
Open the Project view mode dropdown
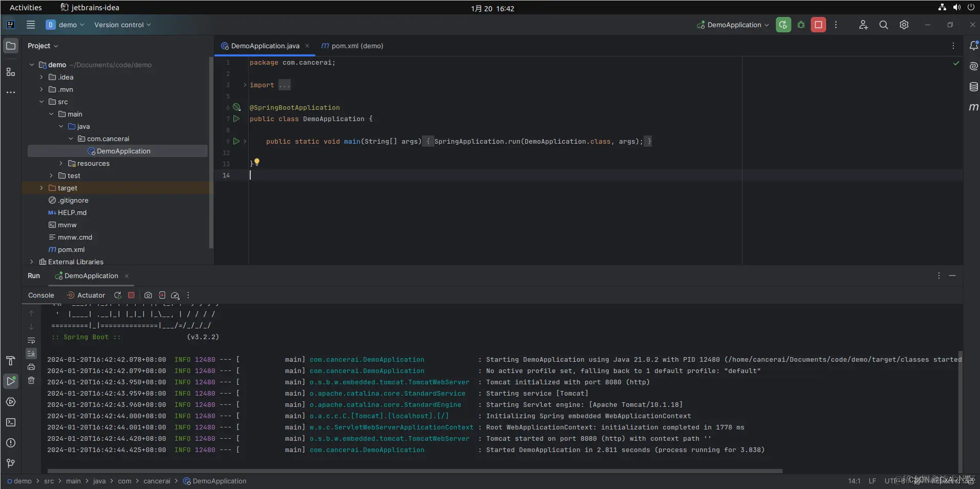(43, 46)
